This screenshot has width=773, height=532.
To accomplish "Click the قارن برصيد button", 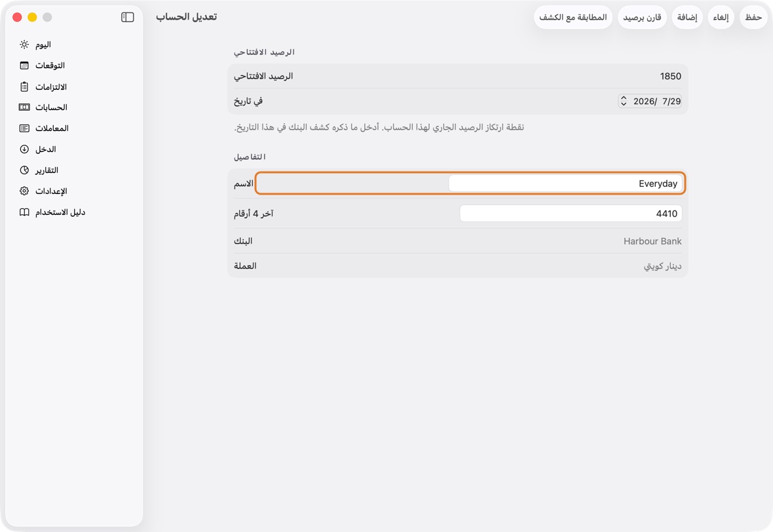I will pos(642,17).
